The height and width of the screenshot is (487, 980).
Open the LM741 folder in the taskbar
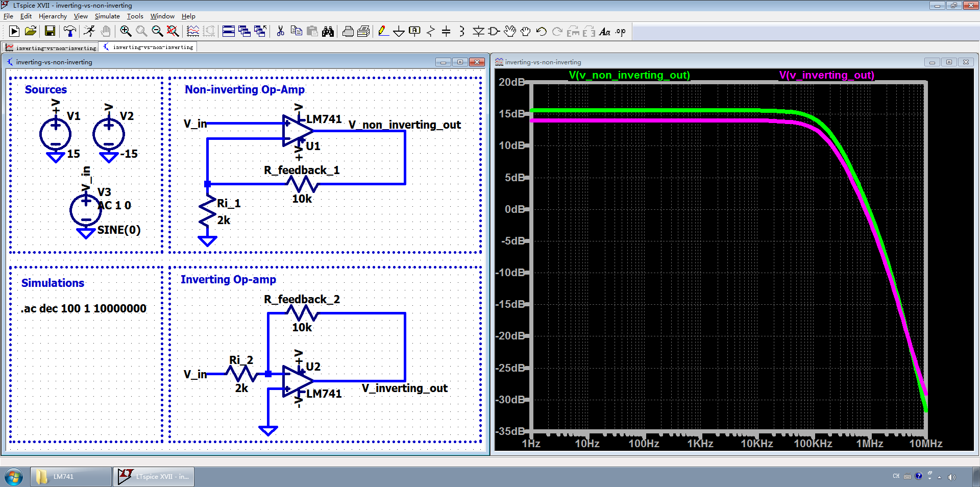[x=71, y=476]
